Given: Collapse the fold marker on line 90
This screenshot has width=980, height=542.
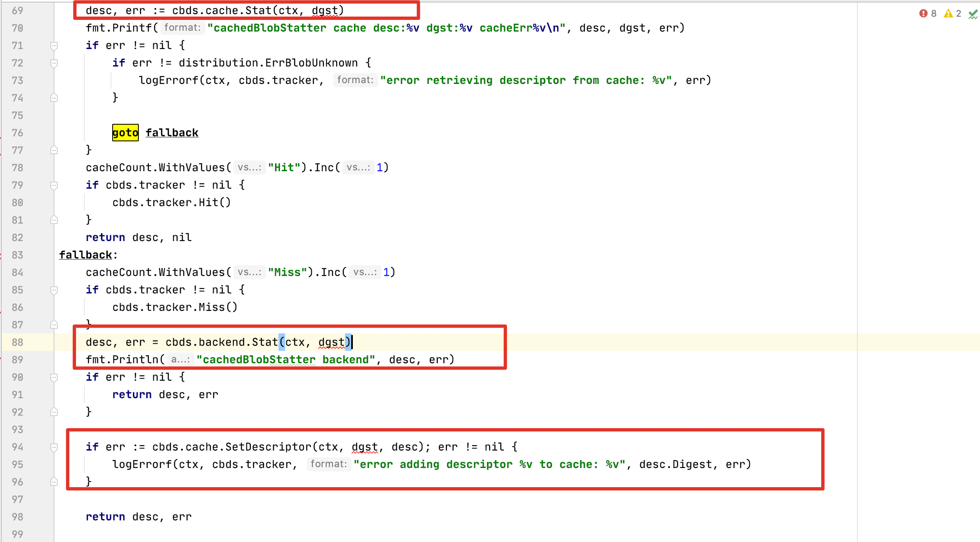Looking at the screenshot, I should [x=54, y=377].
